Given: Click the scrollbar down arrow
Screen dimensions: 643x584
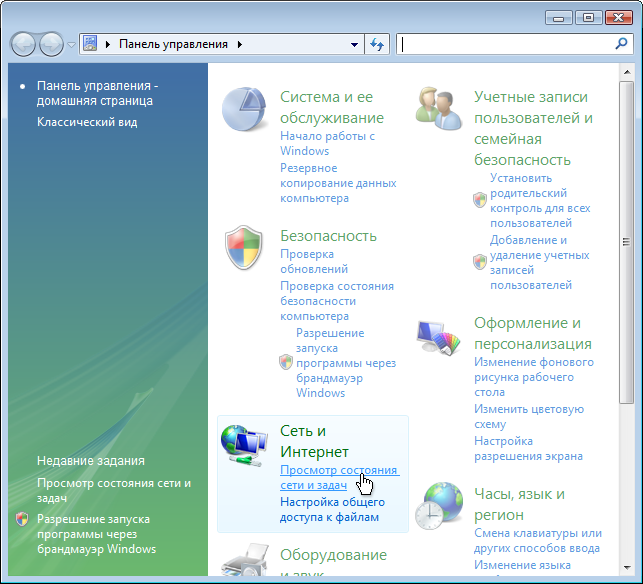Looking at the screenshot, I should click(627, 568).
